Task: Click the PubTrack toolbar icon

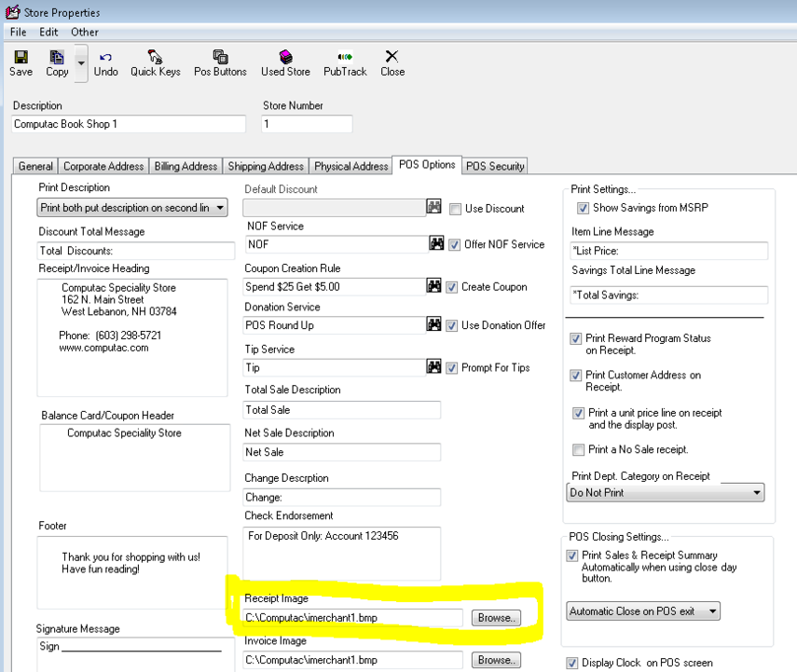Action: 345,63
